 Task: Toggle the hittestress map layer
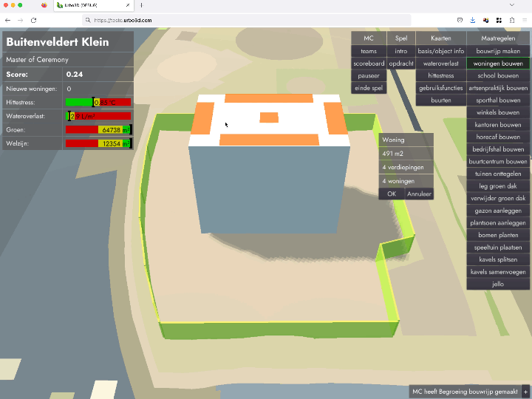point(440,75)
